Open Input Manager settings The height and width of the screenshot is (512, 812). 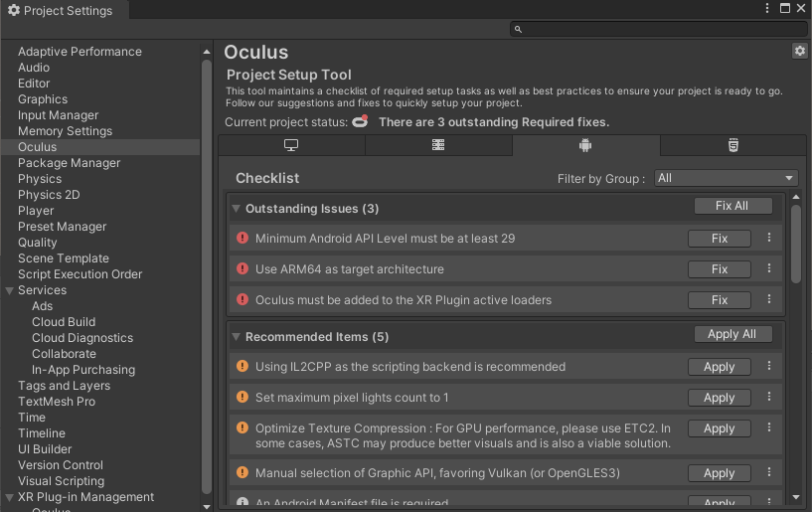point(58,115)
